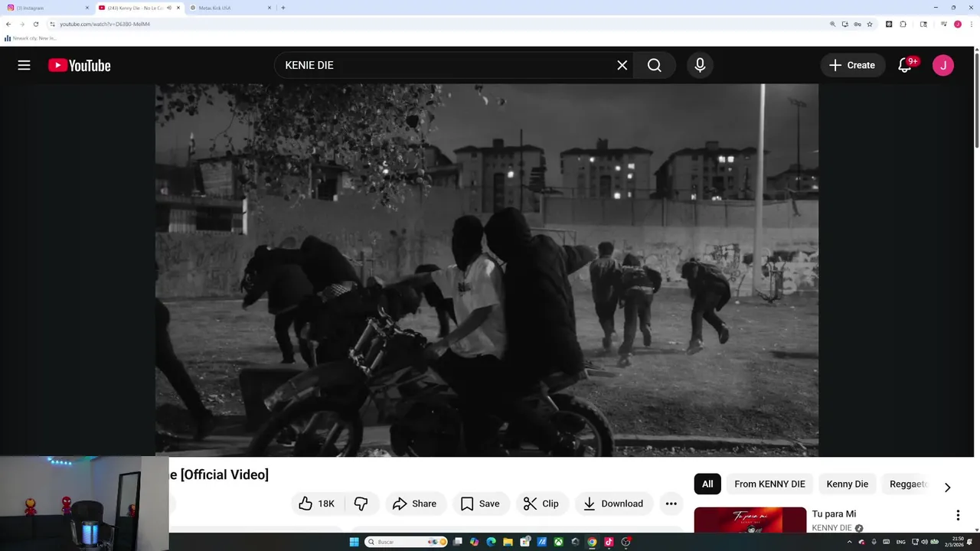Open the Chrome three-dot menu

click(971, 24)
